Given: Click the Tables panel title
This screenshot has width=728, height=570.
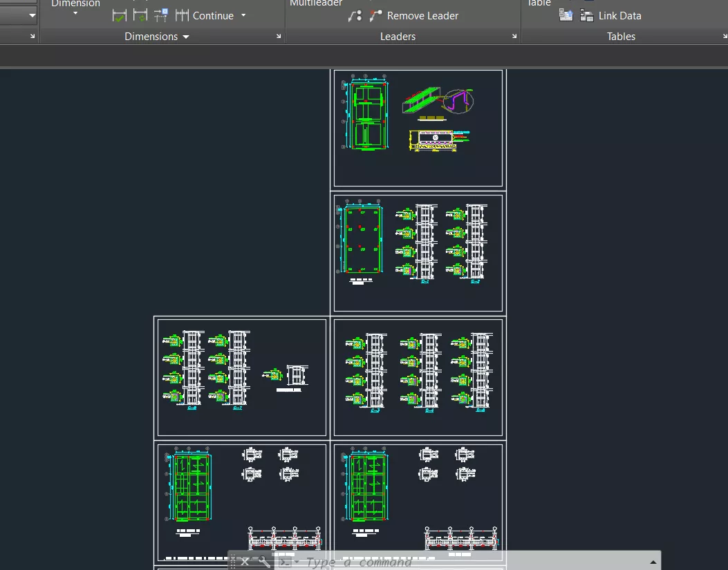Looking at the screenshot, I should click(621, 37).
